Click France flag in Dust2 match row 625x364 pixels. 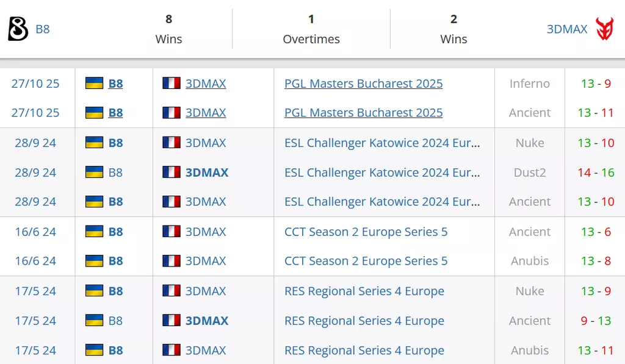[x=172, y=173]
